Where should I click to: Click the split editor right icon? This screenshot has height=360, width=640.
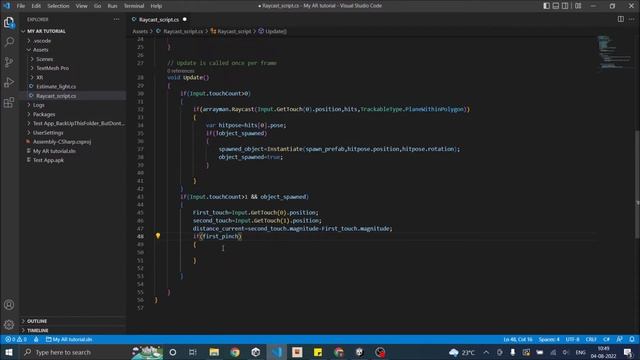pyautogui.click(x=620, y=19)
